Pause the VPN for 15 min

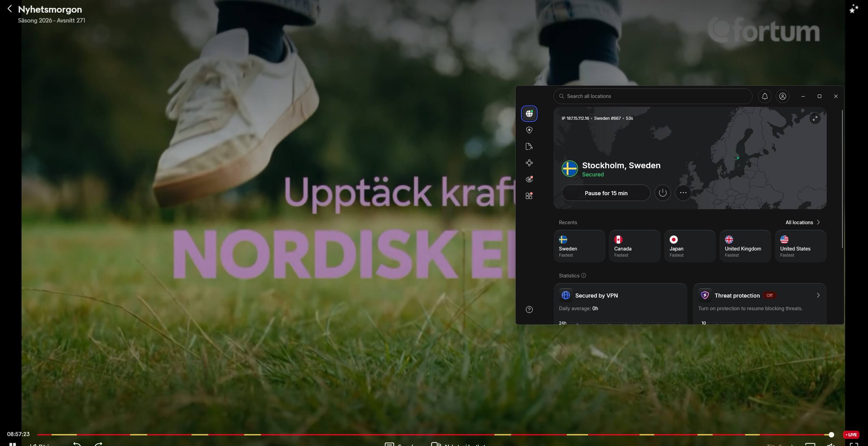click(606, 193)
